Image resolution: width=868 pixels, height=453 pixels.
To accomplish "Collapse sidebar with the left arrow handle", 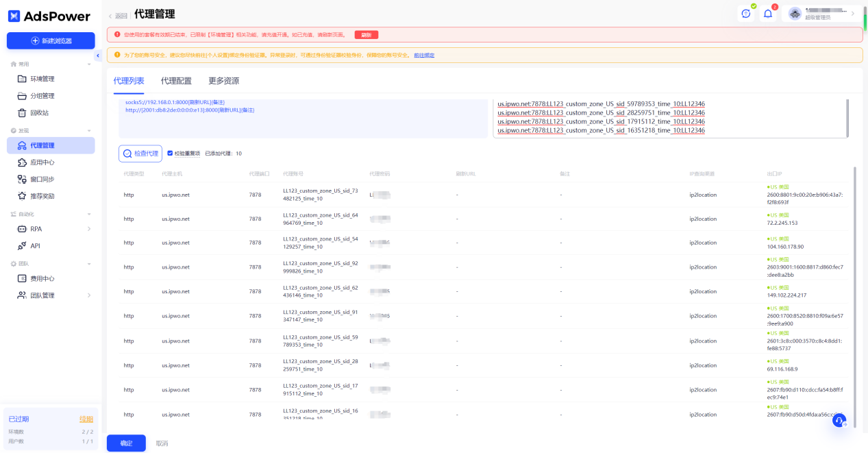I will coord(98,56).
